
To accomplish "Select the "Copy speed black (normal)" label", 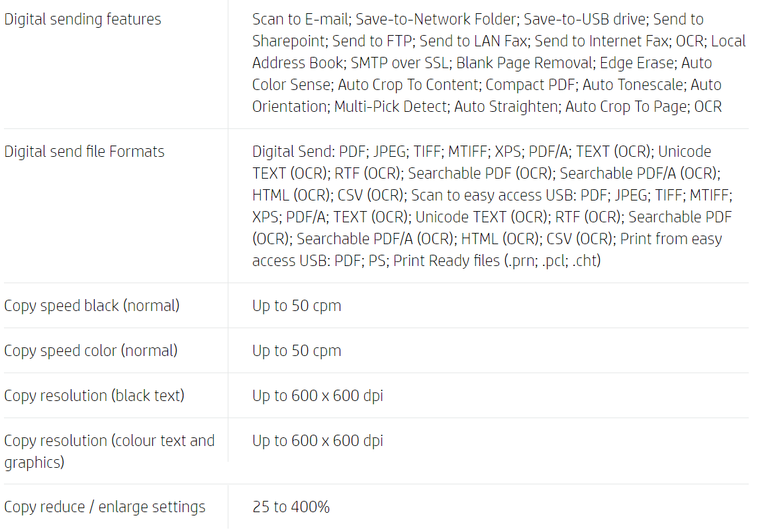I will click(x=91, y=306).
